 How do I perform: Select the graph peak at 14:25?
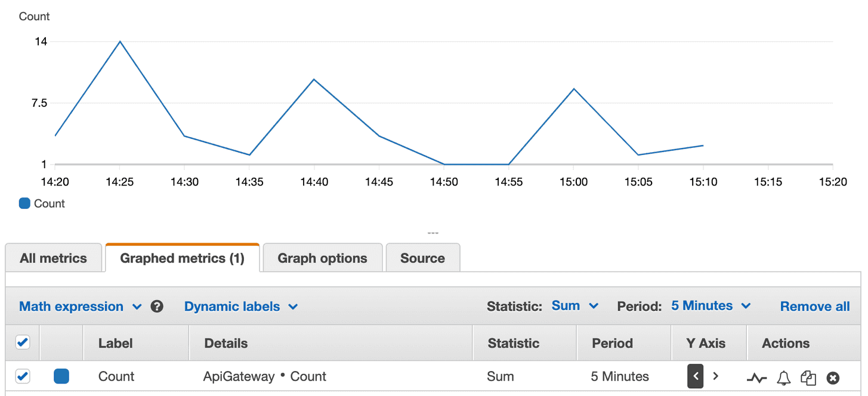tap(119, 42)
